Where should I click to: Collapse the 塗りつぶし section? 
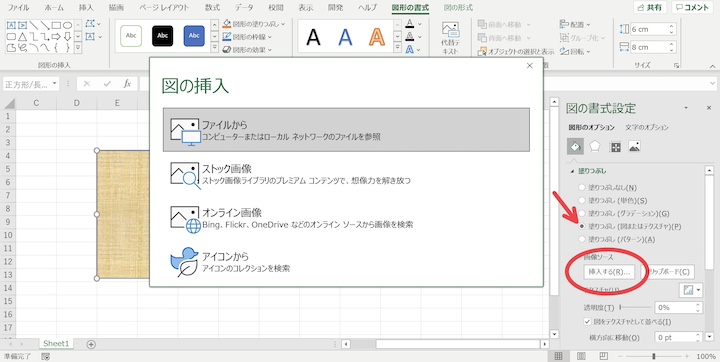pyautogui.click(x=572, y=171)
